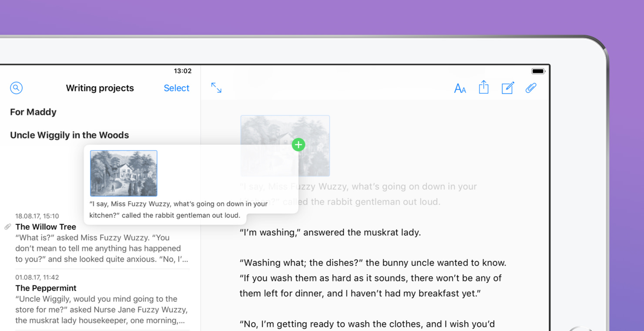
Task: Open the share sheet icon
Action: [x=483, y=88]
